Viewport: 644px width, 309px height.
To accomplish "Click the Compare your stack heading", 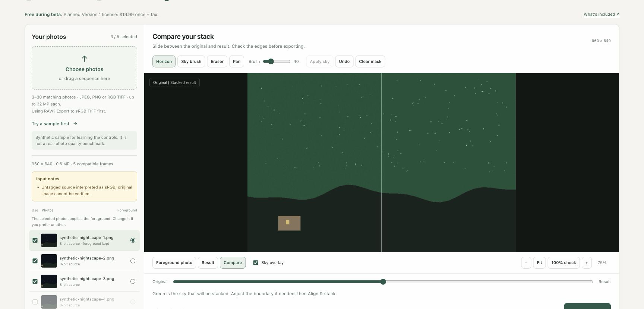I will (183, 37).
